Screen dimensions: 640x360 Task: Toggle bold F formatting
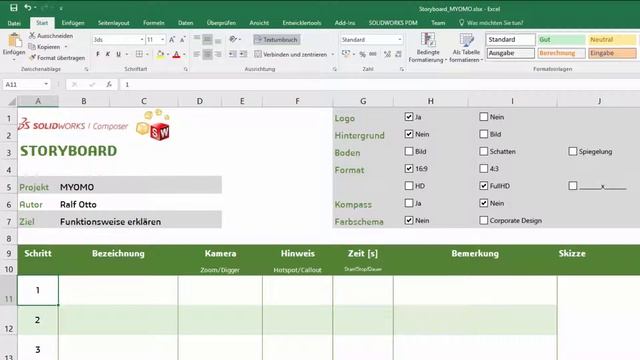[98, 54]
